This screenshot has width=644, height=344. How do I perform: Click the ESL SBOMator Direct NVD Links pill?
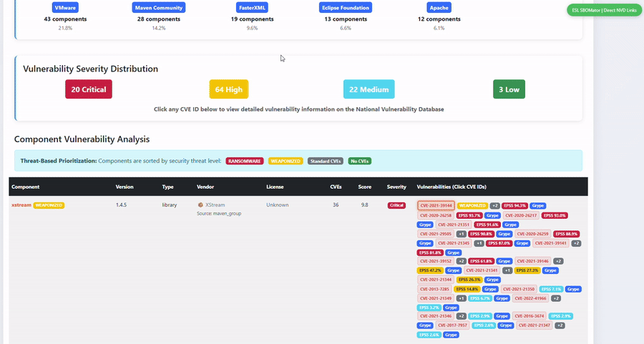[x=604, y=10]
